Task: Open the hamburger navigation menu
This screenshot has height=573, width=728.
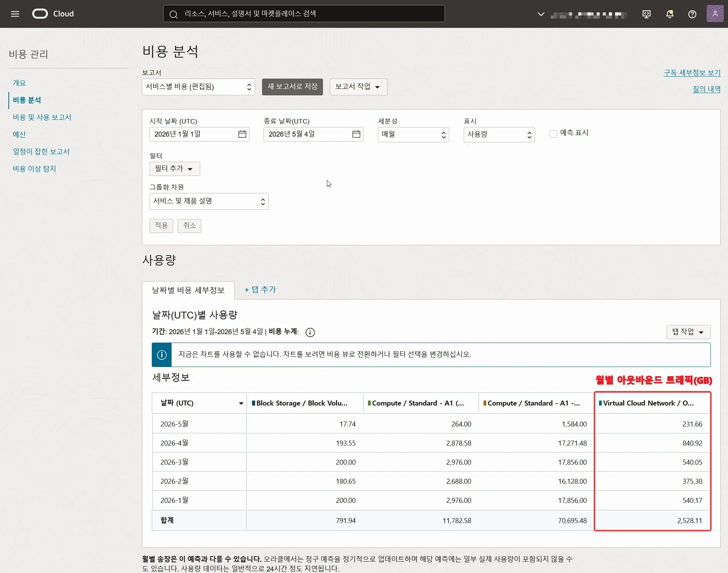Action: click(15, 14)
